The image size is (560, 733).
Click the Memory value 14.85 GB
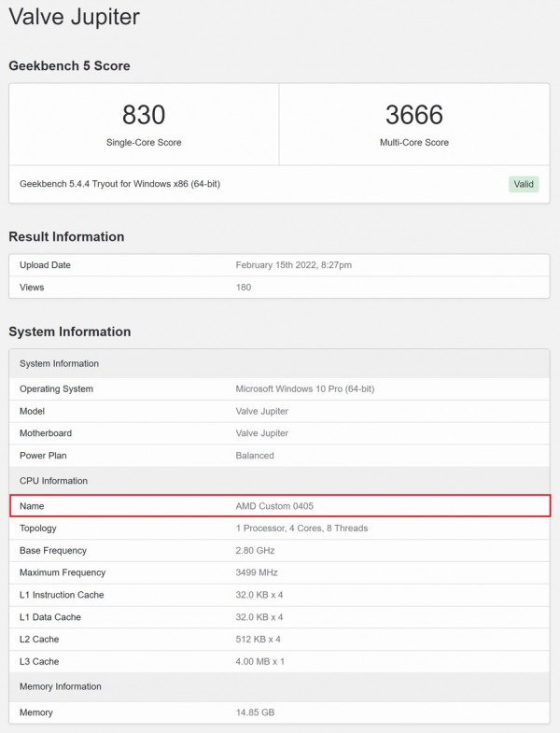(255, 712)
